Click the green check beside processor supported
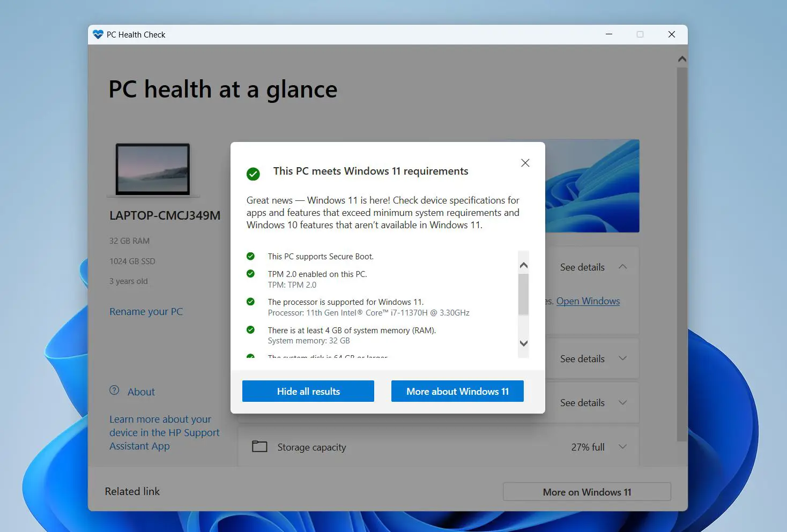This screenshot has width=787, height=532. 250,302
